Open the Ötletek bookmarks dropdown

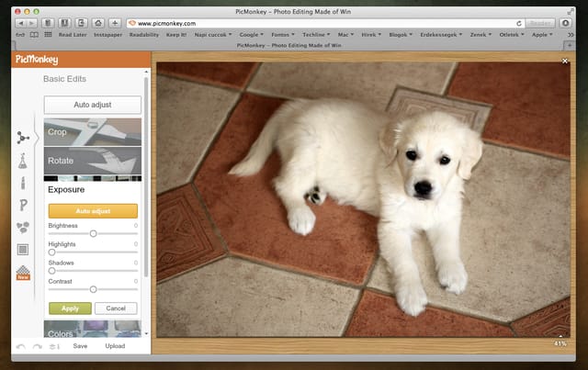(512, 35)
